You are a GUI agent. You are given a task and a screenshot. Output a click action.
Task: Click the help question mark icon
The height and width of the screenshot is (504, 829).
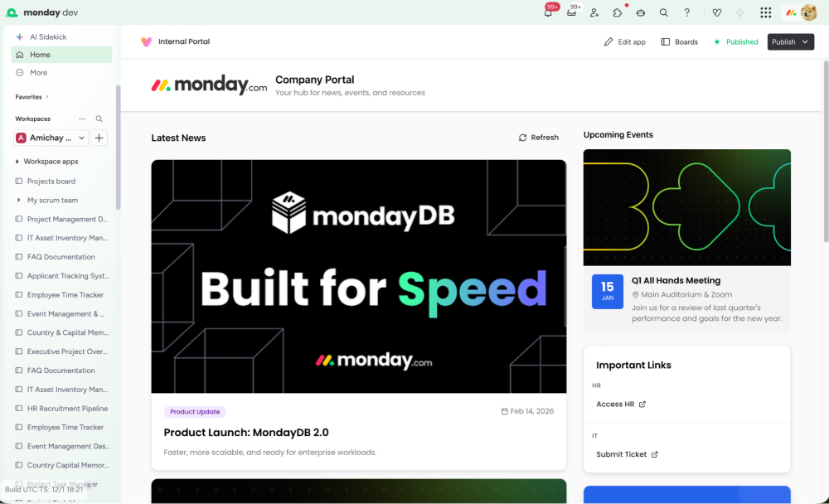point(686,12)
